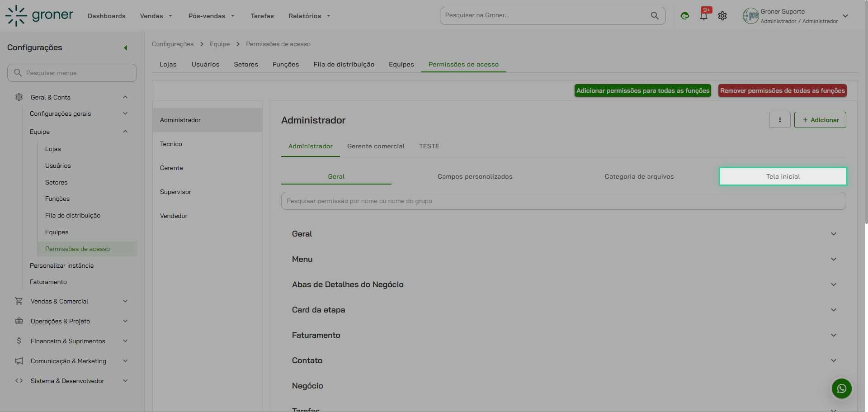
Task: Open WhatsApp chat floating button
Action: click(x=841, y=388)
